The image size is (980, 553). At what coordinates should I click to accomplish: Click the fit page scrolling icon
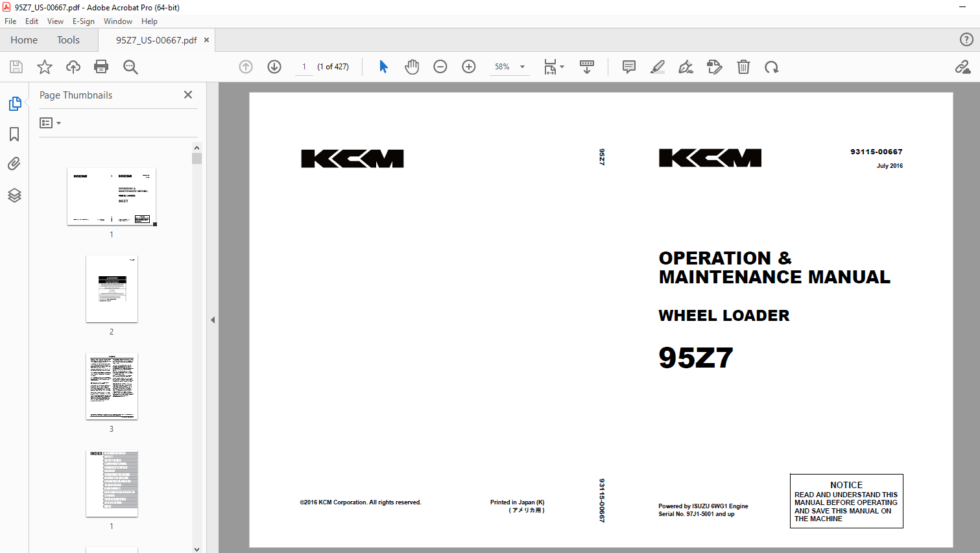(550, 67)
